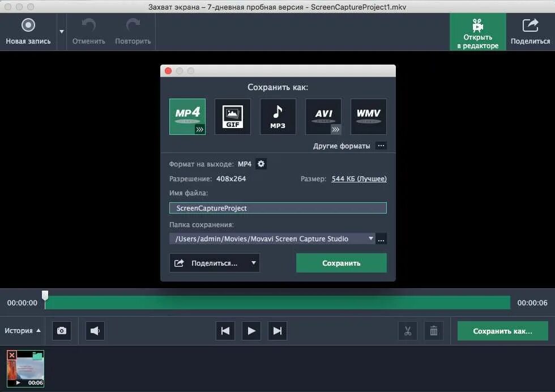Jump to the next frame with the skip-forward button
Viewport: 555px width, 392px height.
click(277, 331)
